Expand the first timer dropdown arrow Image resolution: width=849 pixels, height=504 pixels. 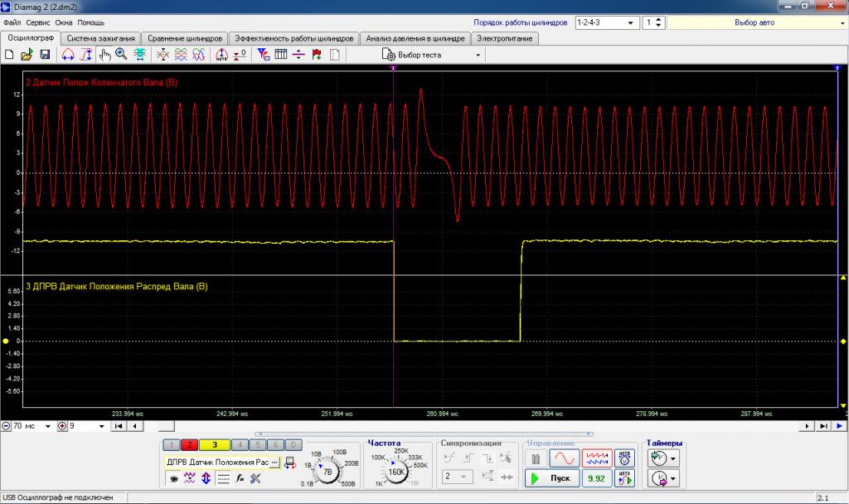673,459
